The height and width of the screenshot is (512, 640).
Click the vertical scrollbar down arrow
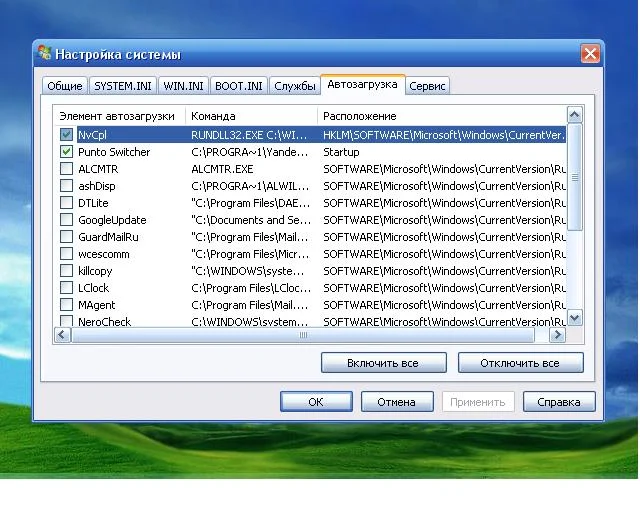[x=575, y=317]
